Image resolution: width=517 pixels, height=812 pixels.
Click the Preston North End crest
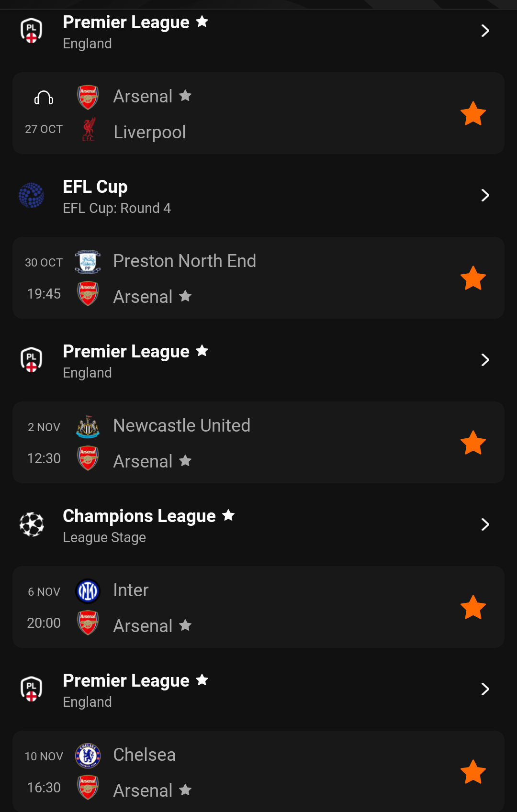point(88,262)
